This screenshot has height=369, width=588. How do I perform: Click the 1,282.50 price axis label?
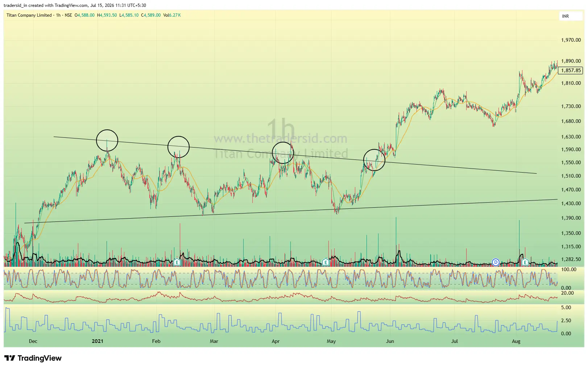coord(571,259)
